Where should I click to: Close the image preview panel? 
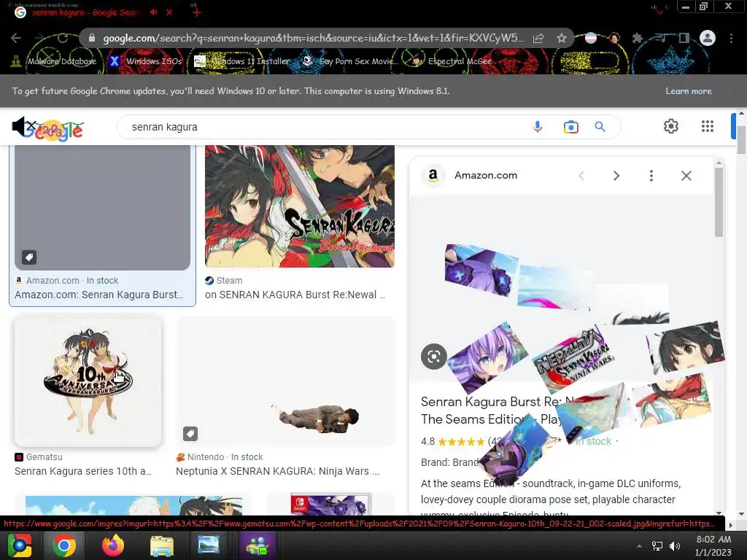[x=686, y=176]
